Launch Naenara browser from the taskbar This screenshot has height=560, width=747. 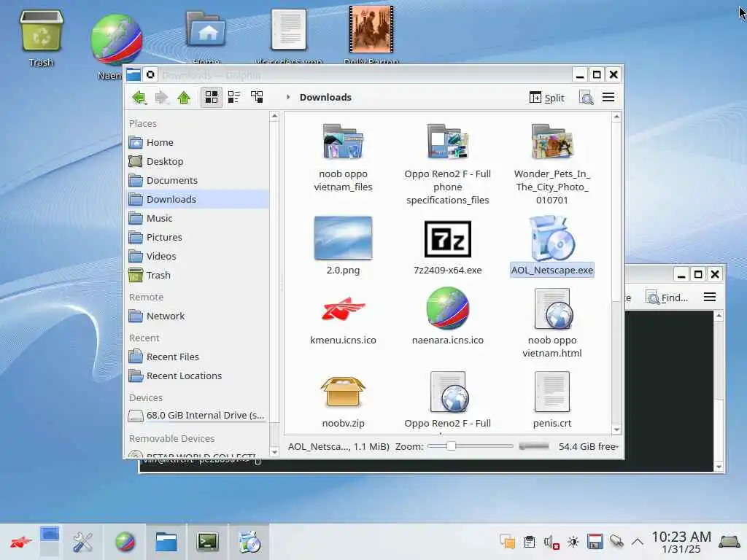click(x=125, y=542)
